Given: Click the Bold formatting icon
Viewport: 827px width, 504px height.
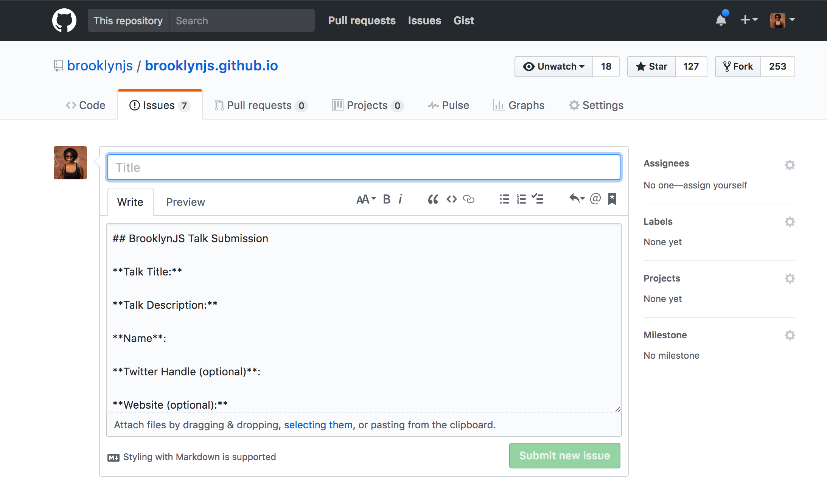Looking at the screenshot, I should pos(386,199).
